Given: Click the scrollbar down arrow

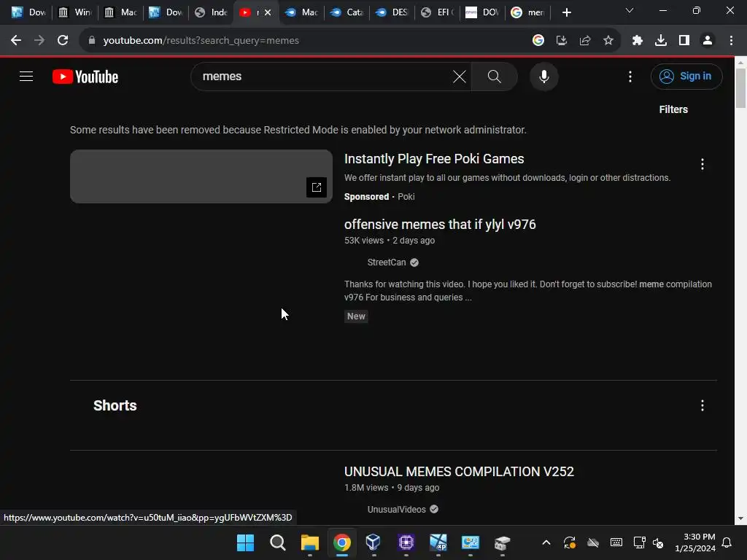Looking at the screenshot, I should pyautogui.click(x=740, y=518).
